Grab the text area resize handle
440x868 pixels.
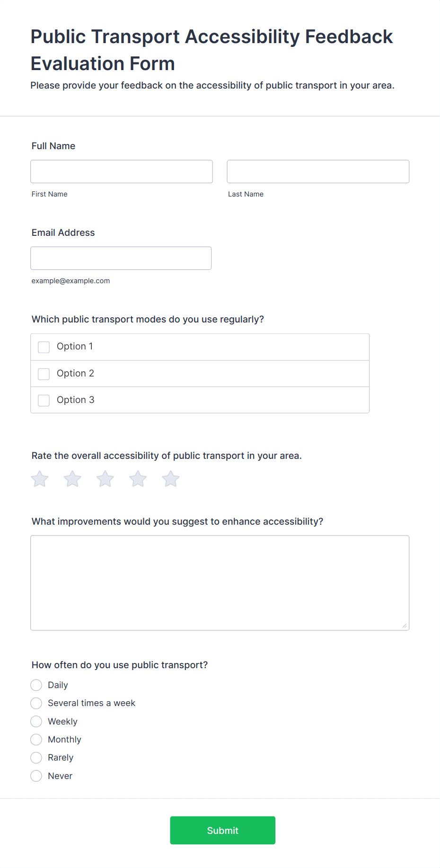(x=405, y=626)
